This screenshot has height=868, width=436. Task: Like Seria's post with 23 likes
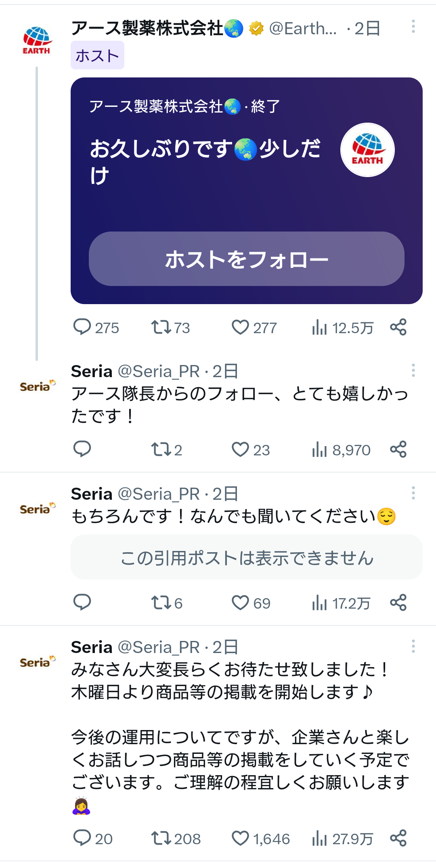click(240, 449)
